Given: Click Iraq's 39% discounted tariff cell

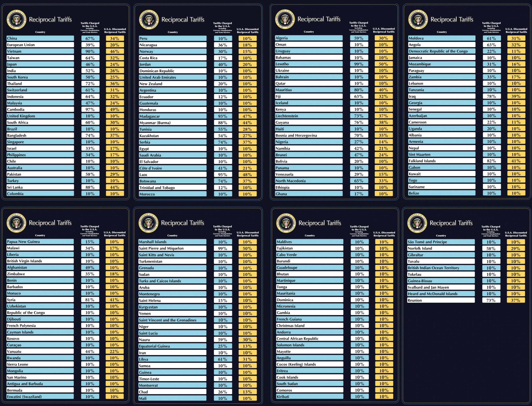Looking at the screenshot, I should point(516,96).
